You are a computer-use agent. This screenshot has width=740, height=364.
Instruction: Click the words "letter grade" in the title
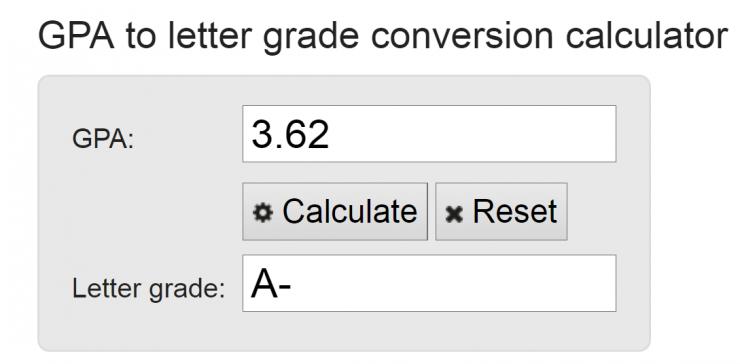[264, 37]
